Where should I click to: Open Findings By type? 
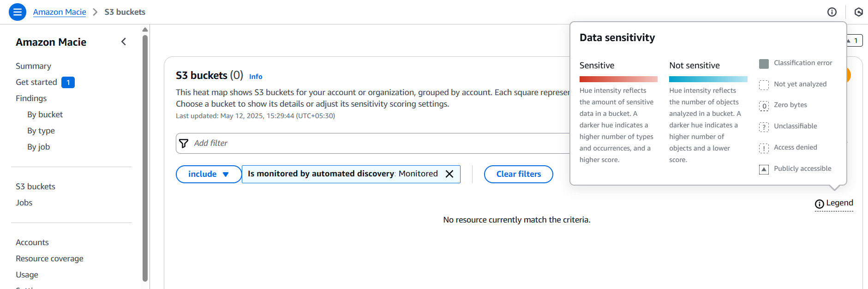pyautogui.click(x=41, y=131)
